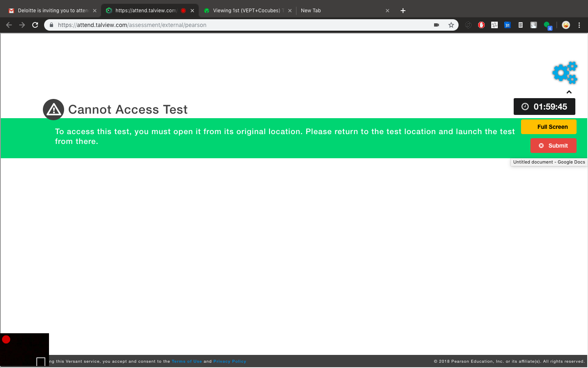Open the emoji profile avatar menu
Screen dimensions: 588x368
(566, 25)
